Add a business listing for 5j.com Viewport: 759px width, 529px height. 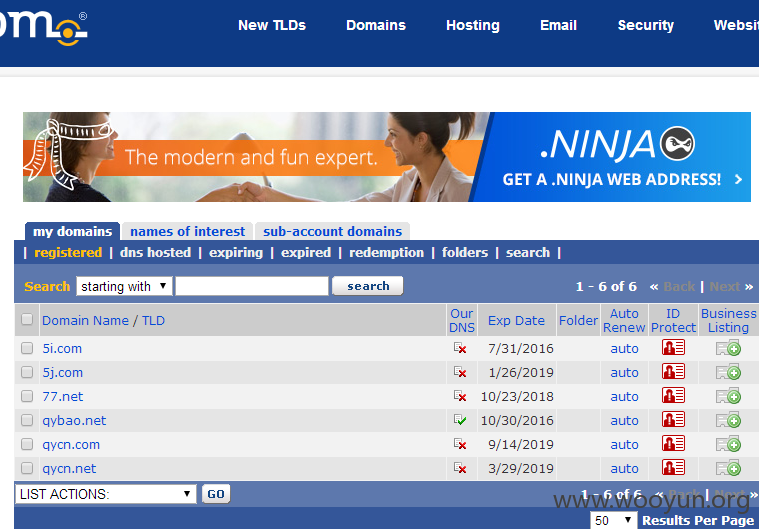[x=729, y=372]
